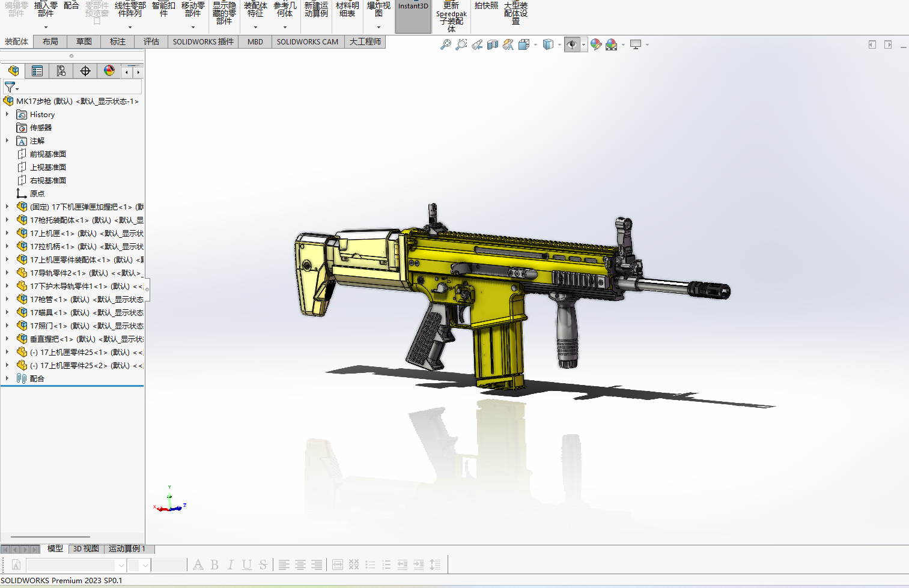Image resolution: width=909 pixels, height=588 pixels.
Task: Click the Edit Appearance icon
Action: [x=596, y=44]
